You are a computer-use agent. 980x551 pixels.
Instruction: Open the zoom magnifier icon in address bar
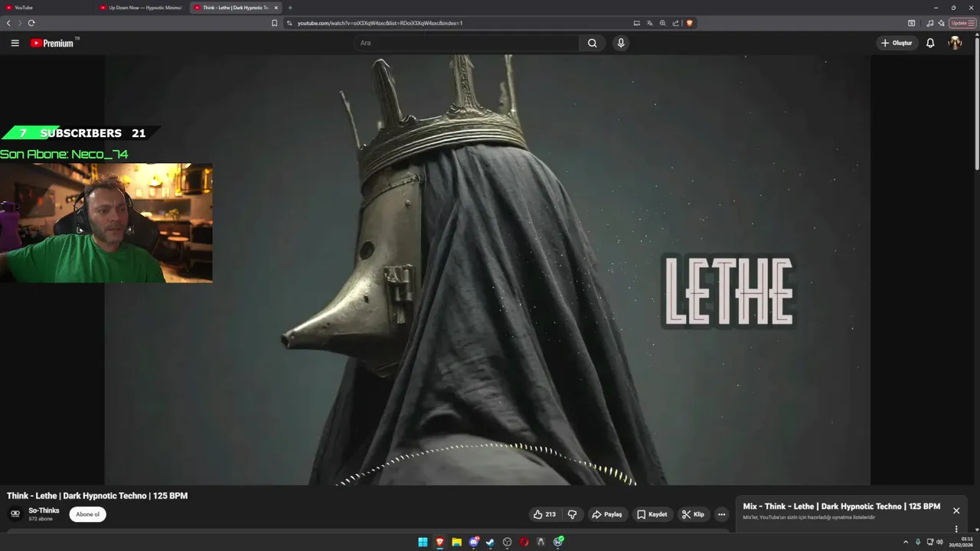pos(662,23)
